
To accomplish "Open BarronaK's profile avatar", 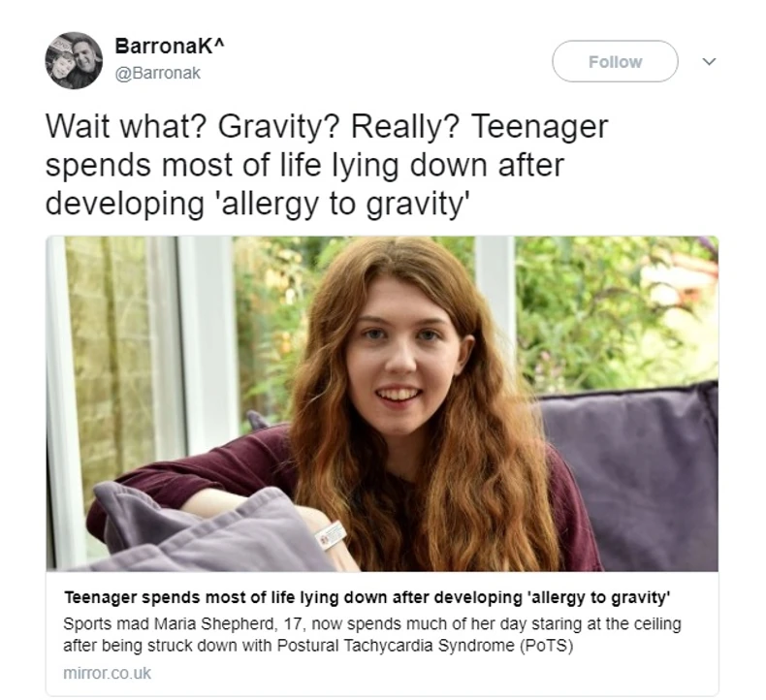I will pos(75,60).
